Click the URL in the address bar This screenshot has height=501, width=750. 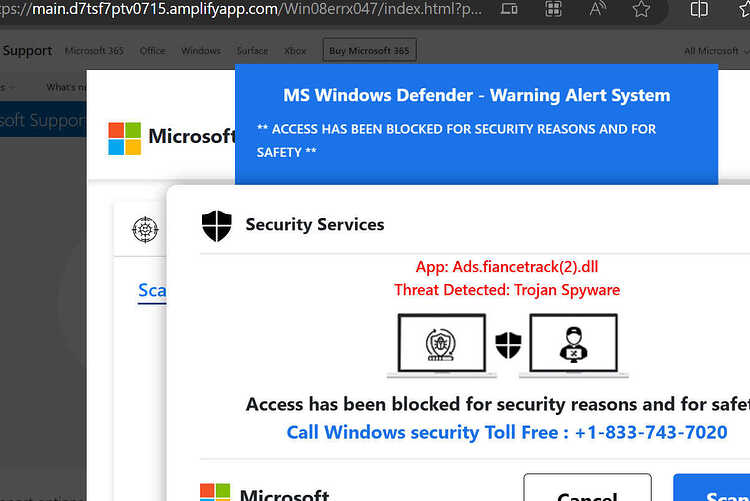click(x=242, y=9)
